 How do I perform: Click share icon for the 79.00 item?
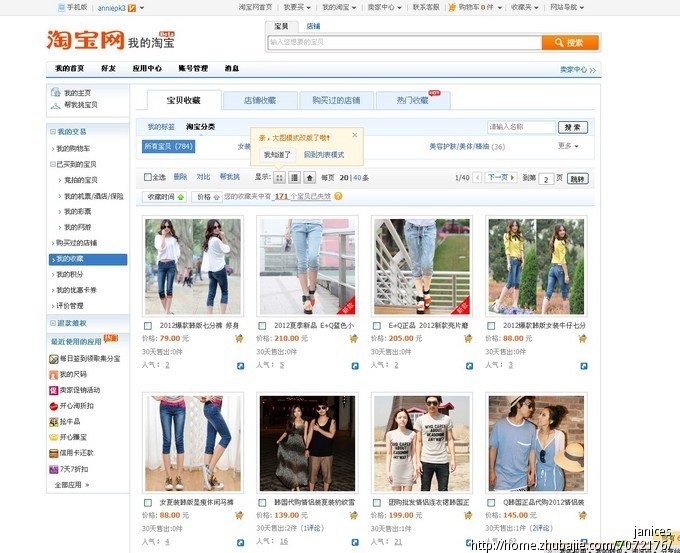240,366
